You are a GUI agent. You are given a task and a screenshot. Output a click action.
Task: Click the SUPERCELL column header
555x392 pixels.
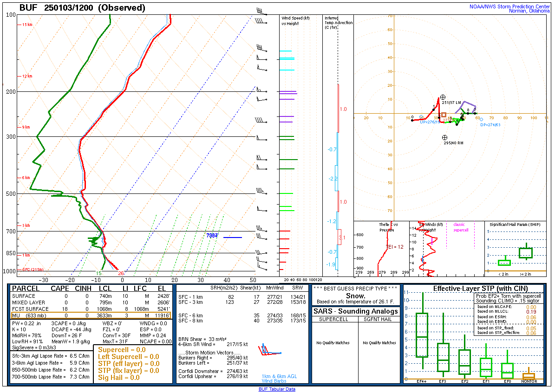click(x=335, y=319)
